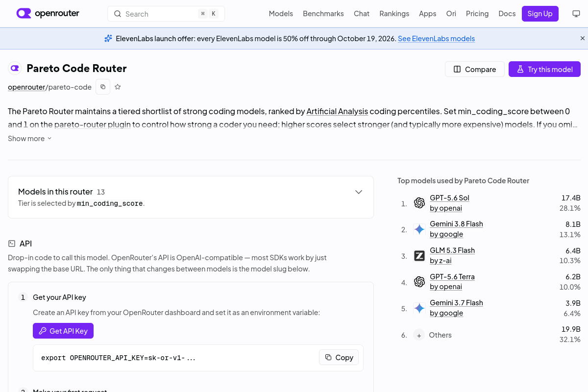Screen dimensions: 588x392
Task: Open the GPT-5.6 Sol model link
Action: pyautogui.click(x=449, y=198)
